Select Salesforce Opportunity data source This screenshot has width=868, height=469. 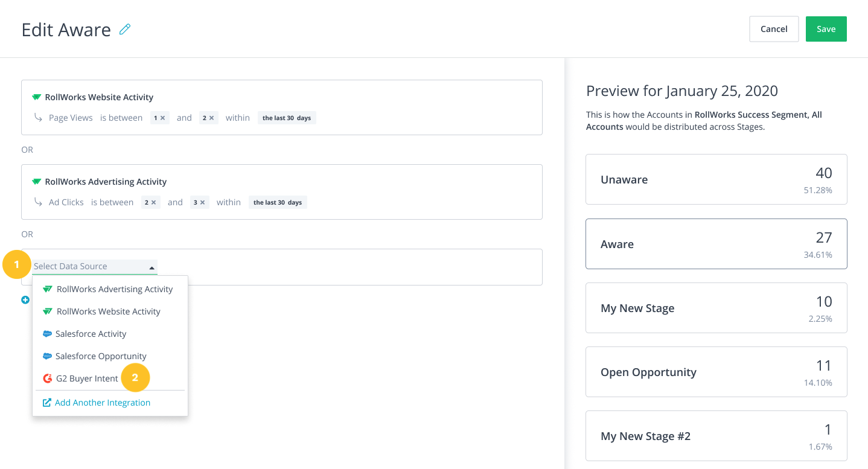click(101, 356)
